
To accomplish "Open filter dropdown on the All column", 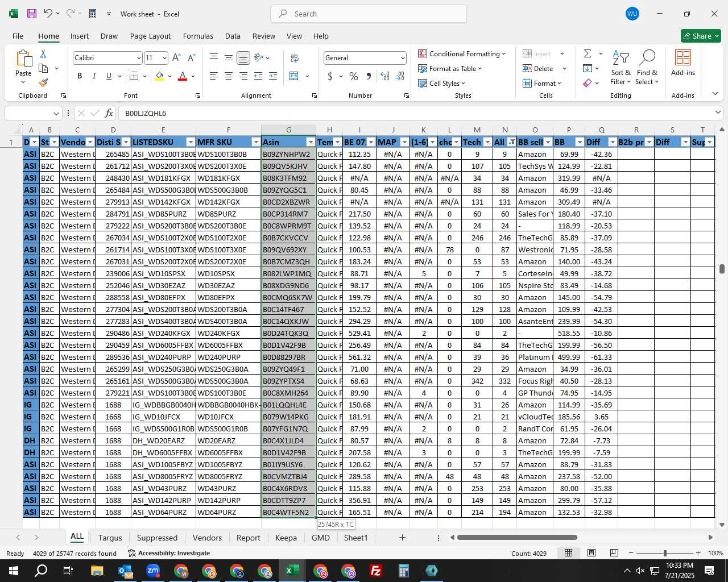I will coord(512,142).
